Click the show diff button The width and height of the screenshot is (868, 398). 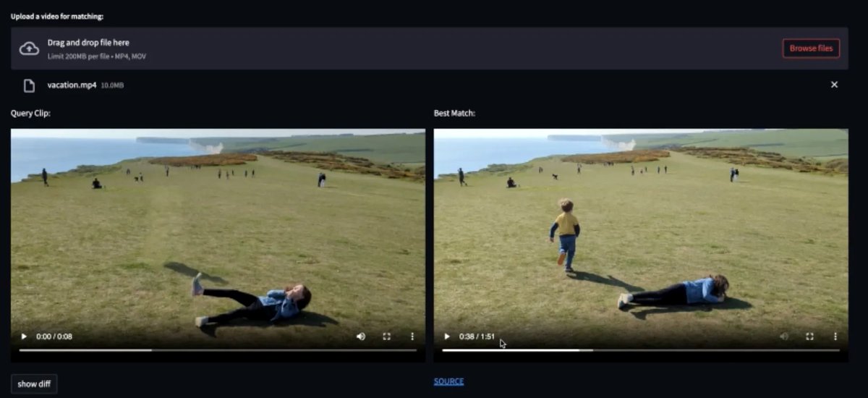pos(34,384)
